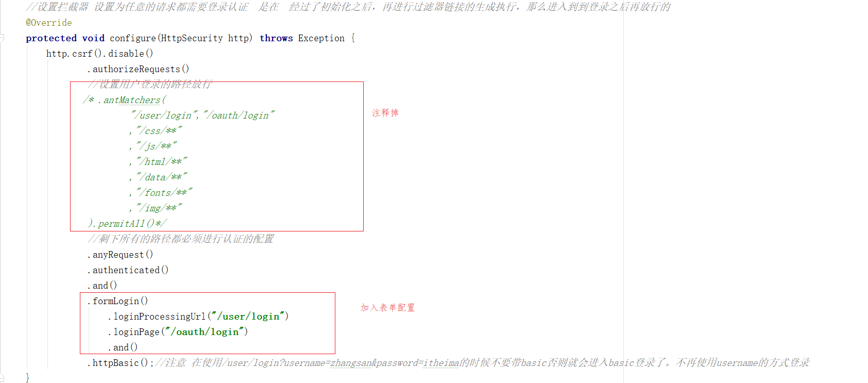Screen dimensions: 868x383
Task: Click the .and() directly below .loginPage
Action: tap(123, 347)
